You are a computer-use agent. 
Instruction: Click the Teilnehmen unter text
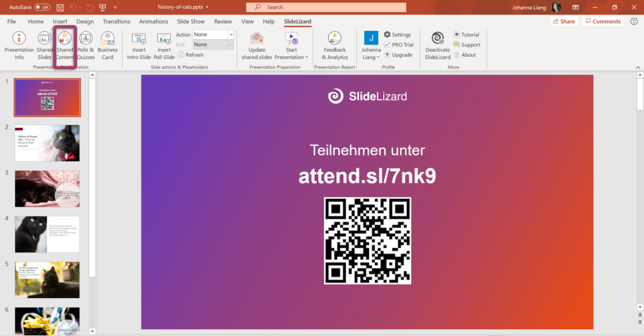(367, 150)
